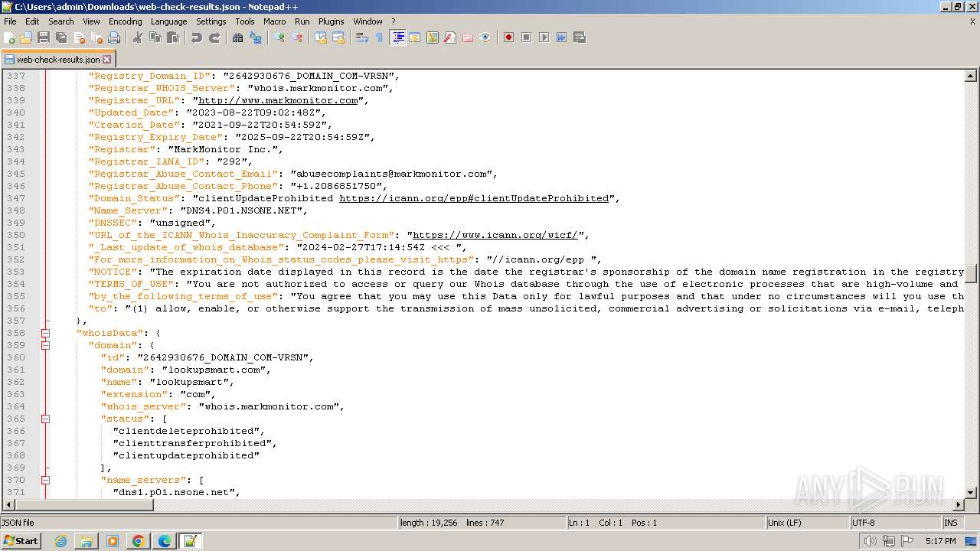Close the web-check-results.json tab
This screenshot has height=551, width=980.
[x=106, y=59]
